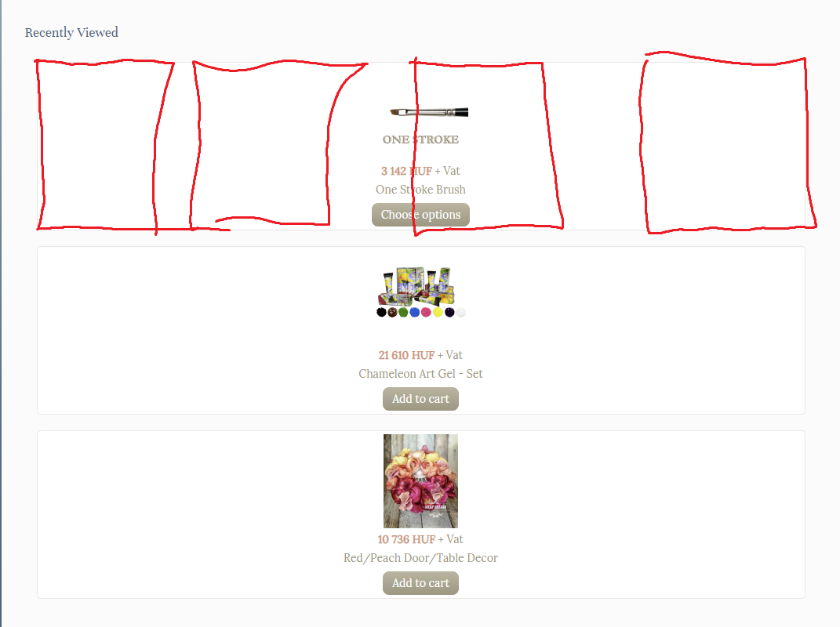Open the Red/Peach flower decor photo
The width and height of the screenshot is (840, 627).
[420, 480]
